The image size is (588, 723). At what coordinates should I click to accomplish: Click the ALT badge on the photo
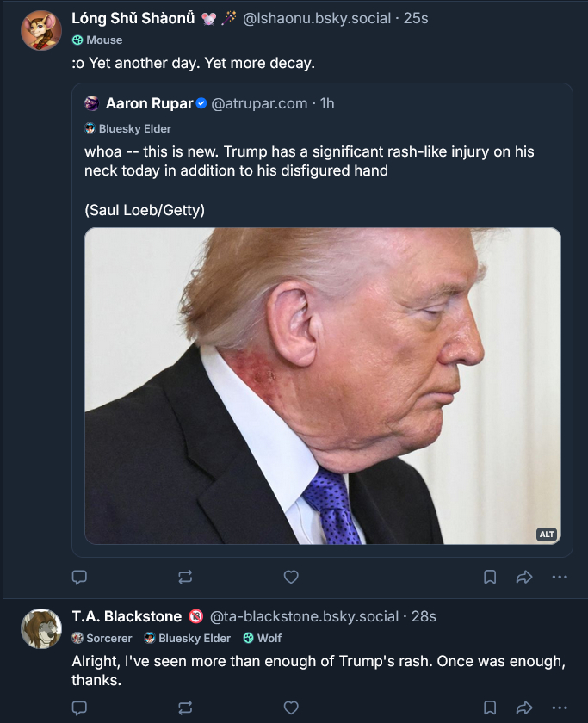[547, 535]
